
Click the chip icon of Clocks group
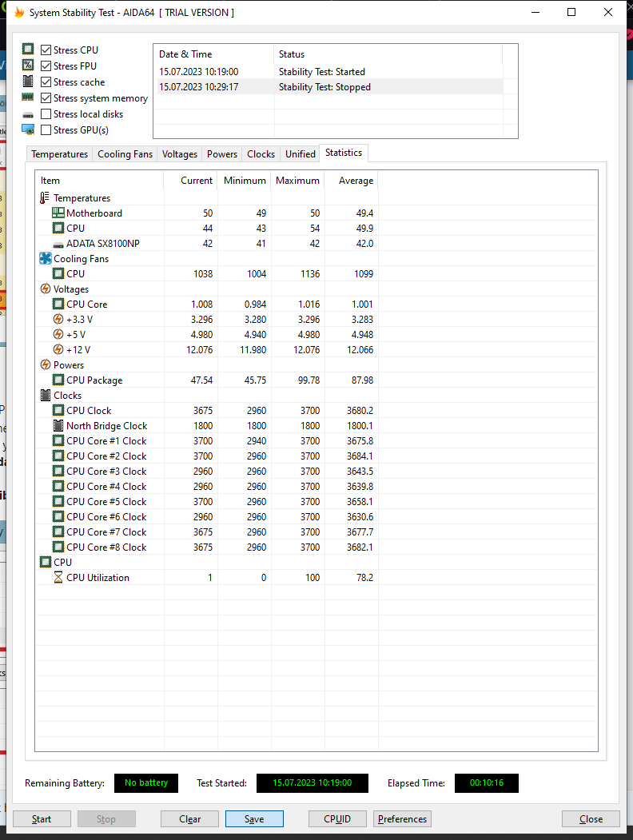tap(46, 396)
